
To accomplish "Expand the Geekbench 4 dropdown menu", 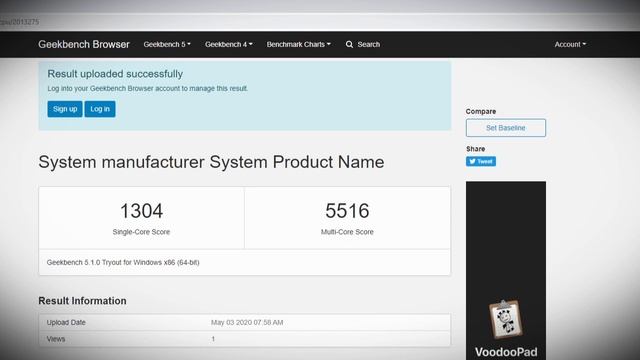I will [x=229, y=44].
